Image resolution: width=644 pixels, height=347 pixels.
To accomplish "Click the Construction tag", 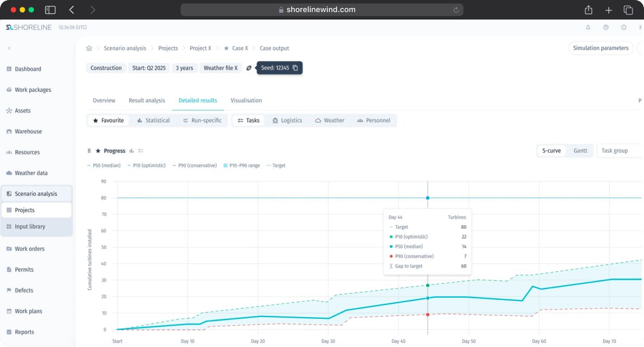I will [x=106, y=68].
